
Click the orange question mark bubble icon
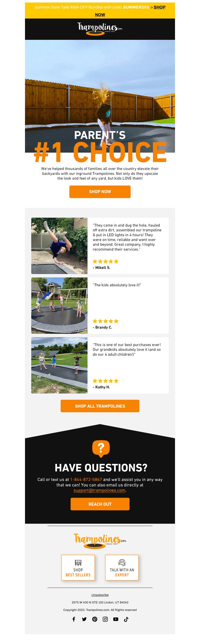pos(101,448)
